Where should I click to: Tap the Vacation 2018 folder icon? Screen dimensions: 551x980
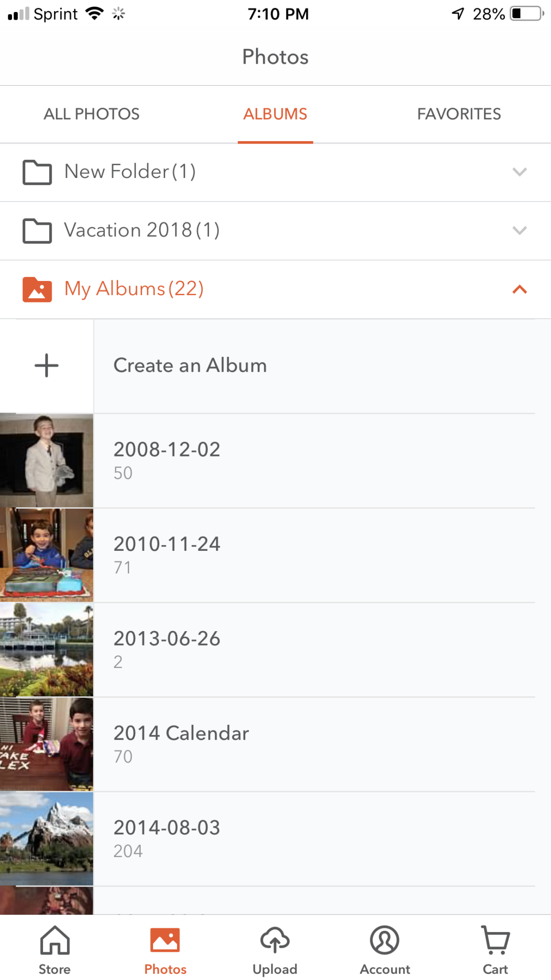point(37,231)
